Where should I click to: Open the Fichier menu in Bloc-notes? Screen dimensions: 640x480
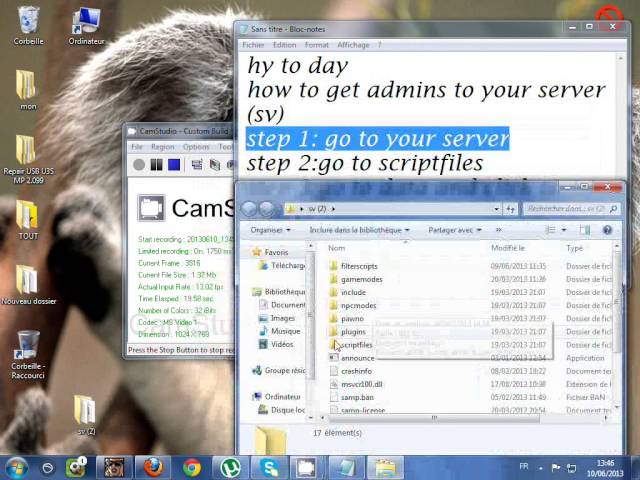click(253, 45)
